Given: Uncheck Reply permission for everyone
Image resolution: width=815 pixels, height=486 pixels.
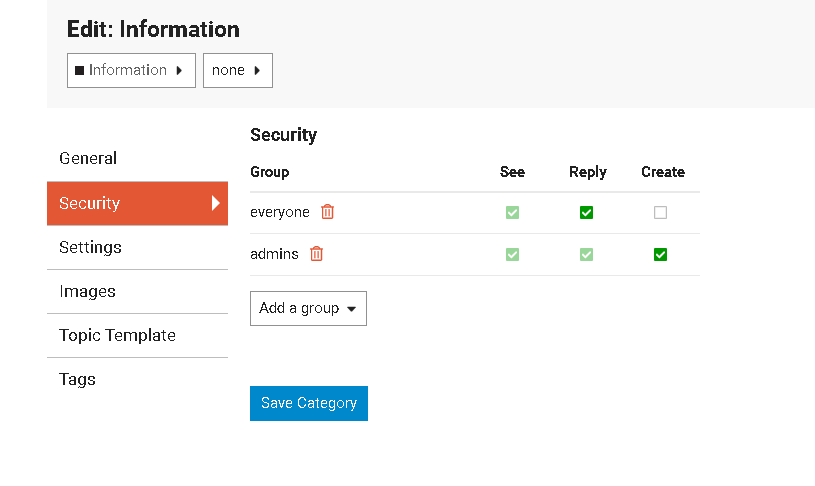Looking at the screenshot, I should coord(586,213).
